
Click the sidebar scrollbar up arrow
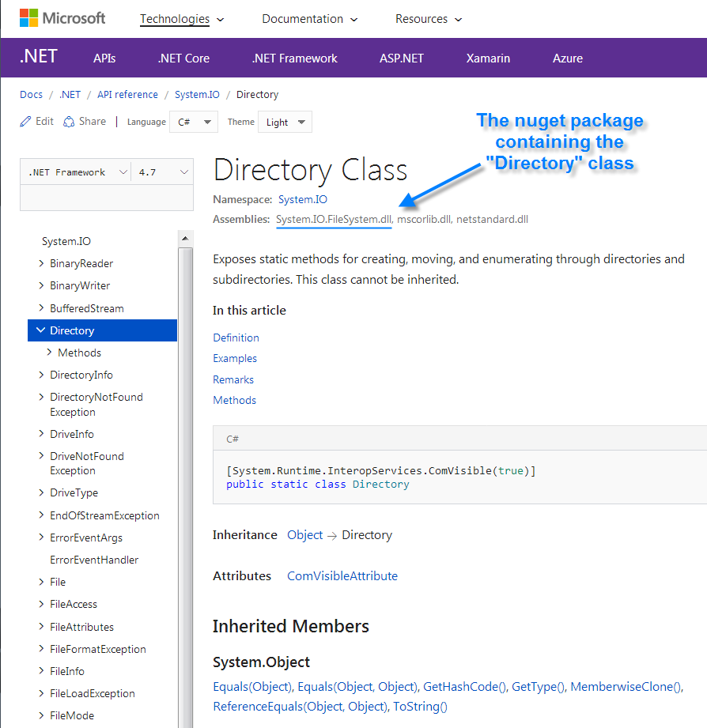coord(185,239)
